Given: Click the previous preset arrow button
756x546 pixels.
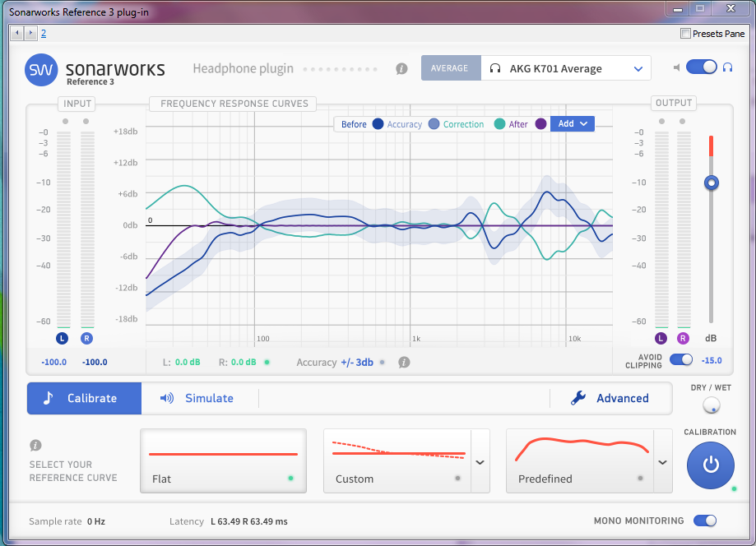Looking at the screenshot, I should tap(17, 33).
